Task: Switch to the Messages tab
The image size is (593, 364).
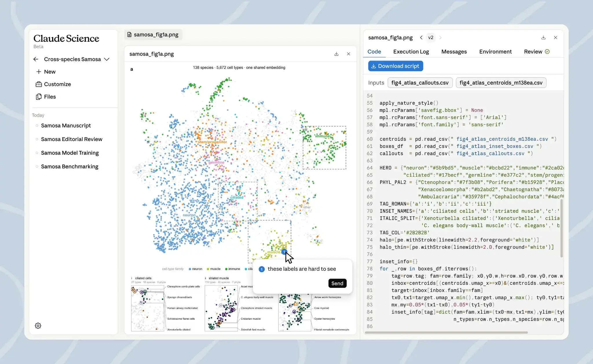Action: tap(454, 52)
